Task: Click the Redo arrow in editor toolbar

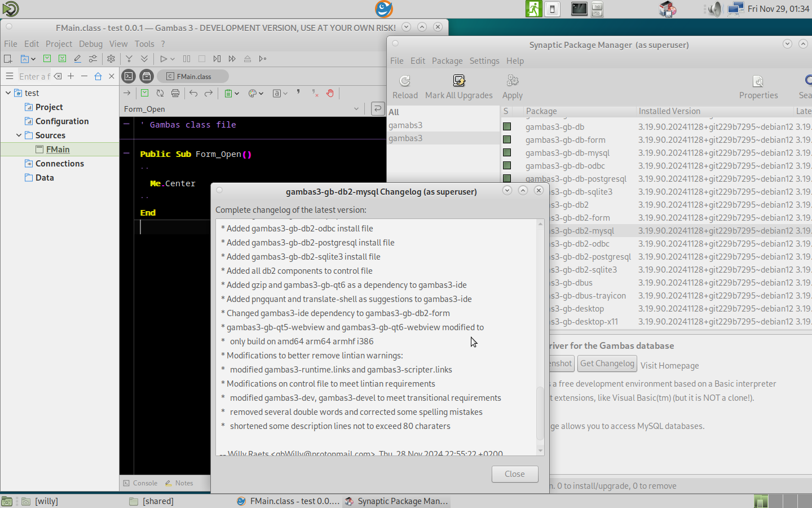Action: (209, 93)
